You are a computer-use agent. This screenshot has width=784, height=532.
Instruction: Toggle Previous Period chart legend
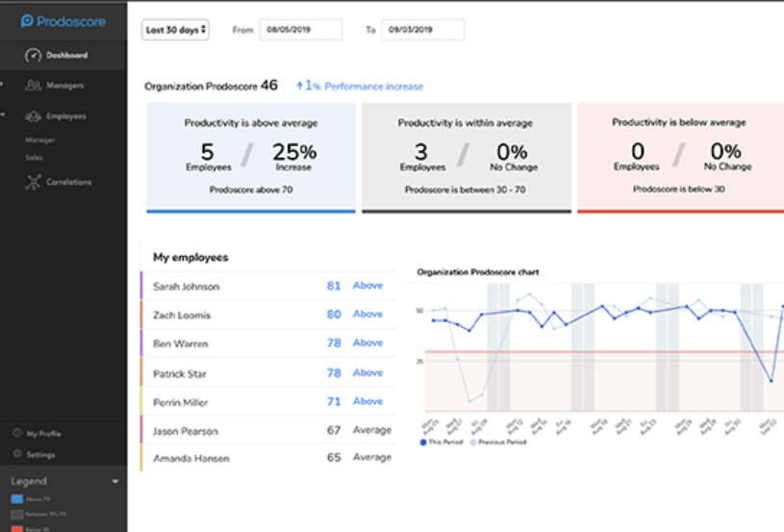pos(498,442)
